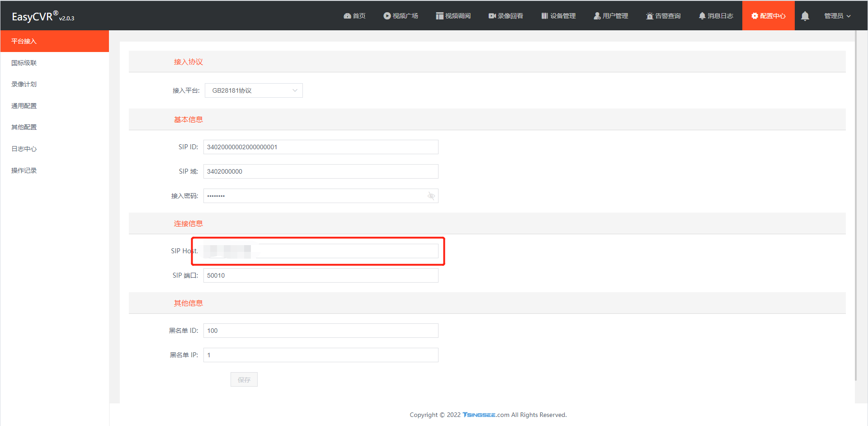Image resolution: width=868 pixels, height=426 pixels.
Task: Click the EasyCVR logo
Action: point(43,16)
